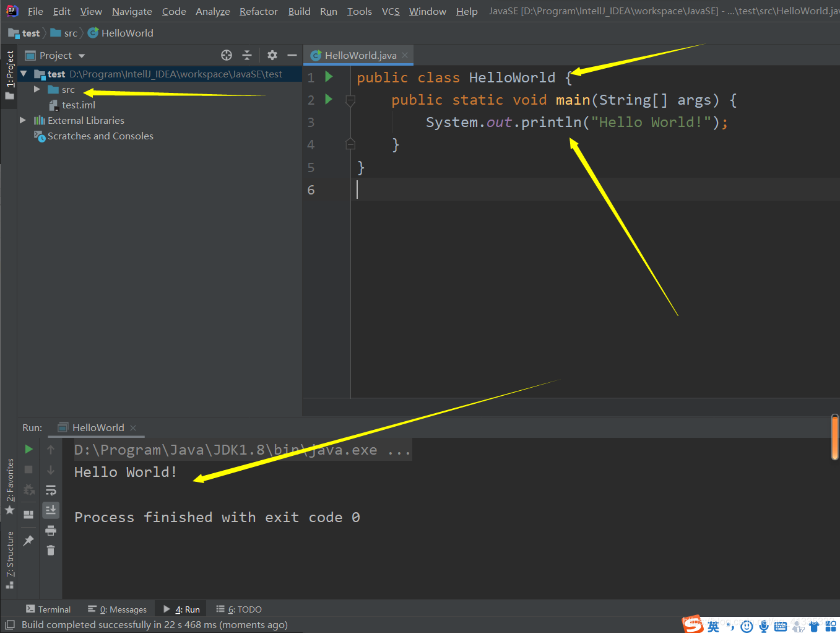Hide Project panel with the minus icon
Image resolution: width=840 pixels, height=633 pixels.
click(292, 55)
